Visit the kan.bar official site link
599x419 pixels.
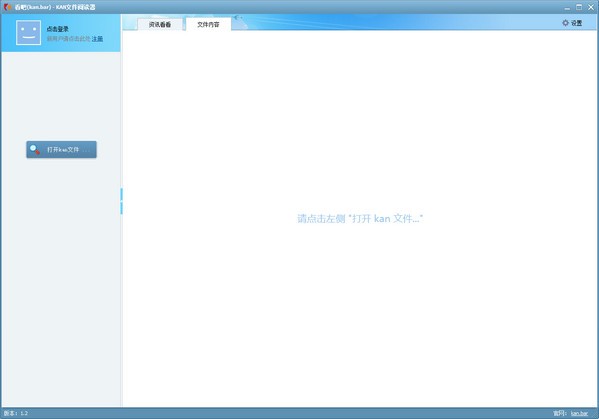[x=580, y=413]
